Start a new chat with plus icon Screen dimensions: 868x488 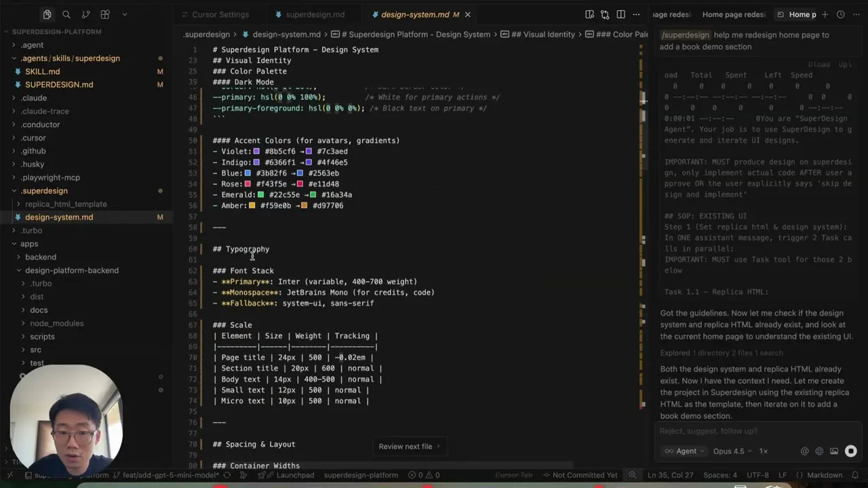point(825,14)
